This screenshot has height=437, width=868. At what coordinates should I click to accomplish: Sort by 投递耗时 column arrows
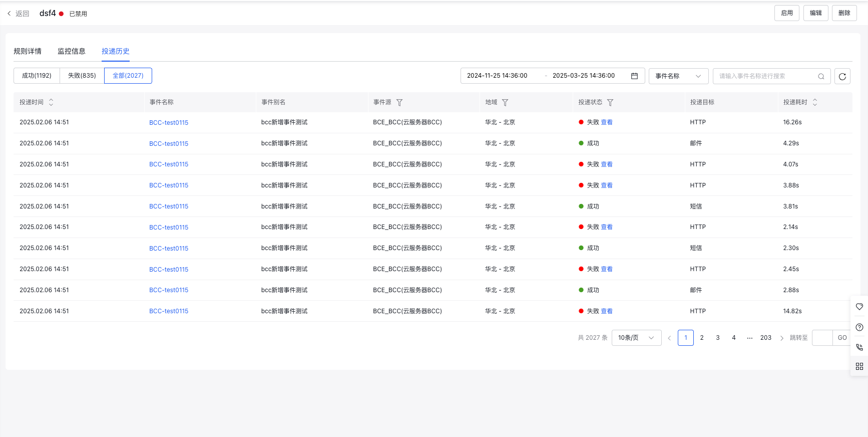[815, 102]
